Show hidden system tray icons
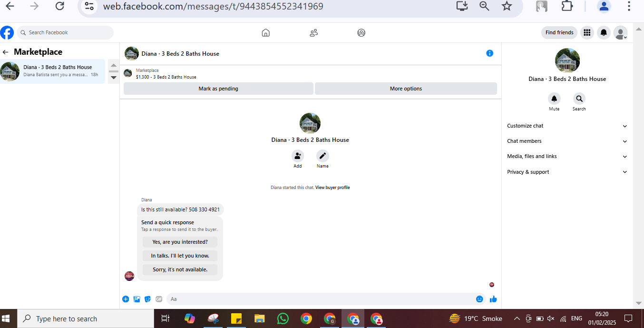Viewport: 644px width, 328px height. click(x=517, y=318)
